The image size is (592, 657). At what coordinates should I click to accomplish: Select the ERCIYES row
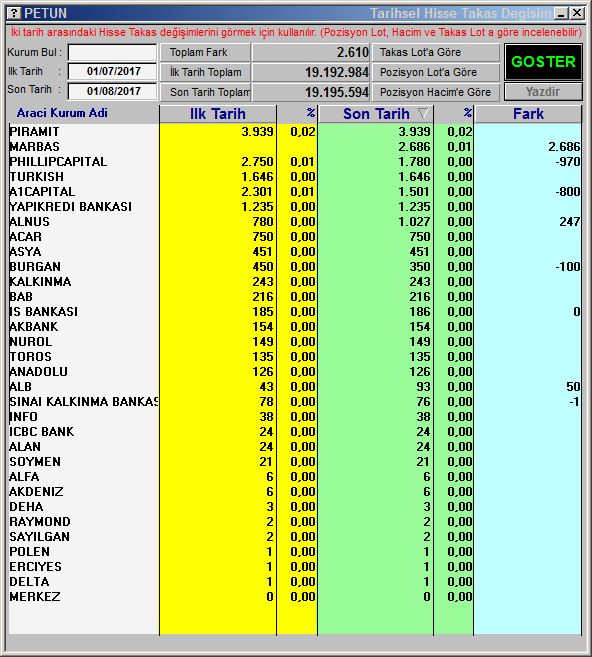[x=295, y=567]
